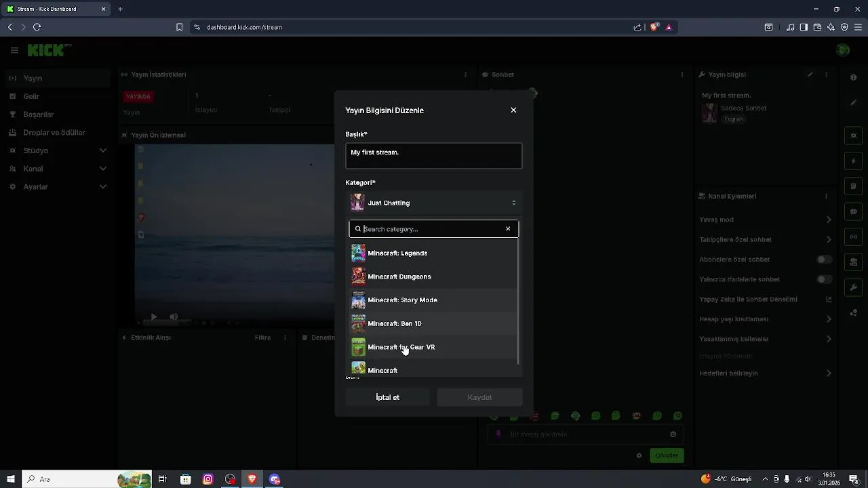Click İptal et button
The height and width of the screenshot is (488, 868).
[388, 397]
